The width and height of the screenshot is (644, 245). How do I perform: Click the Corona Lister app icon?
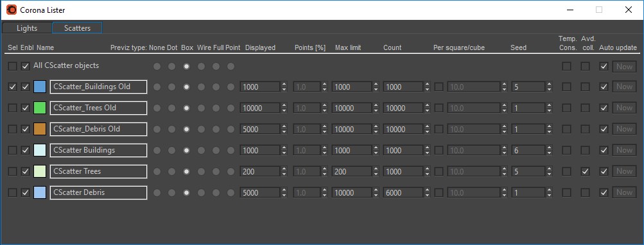pyautogui.click(x=12, y=10)
